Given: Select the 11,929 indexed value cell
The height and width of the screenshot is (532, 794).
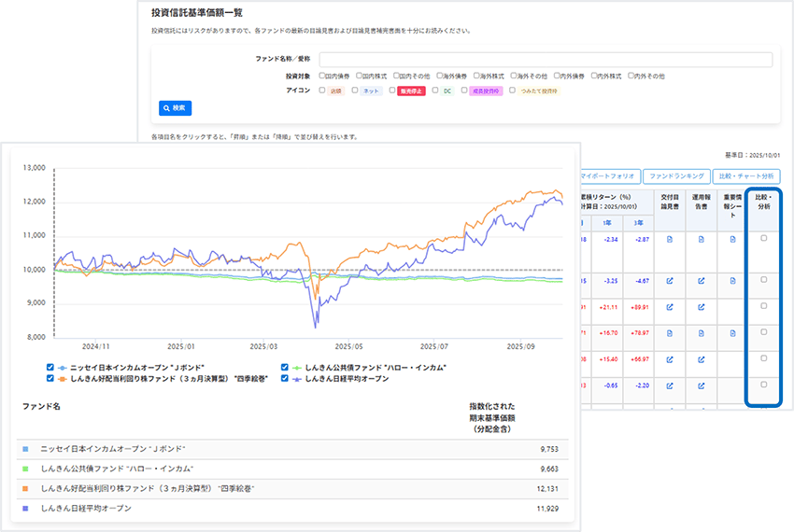Looking at the screenshot, I should [x=547, y=509].
